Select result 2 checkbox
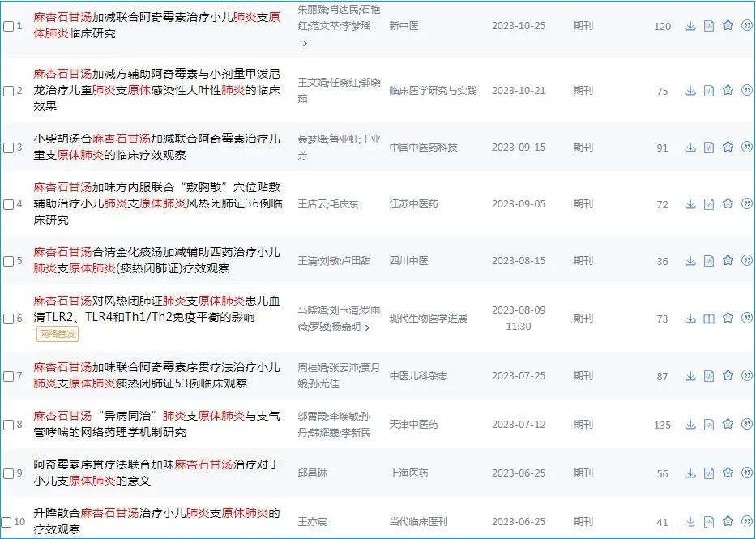The image size is (756, 539). pos(9,91)
